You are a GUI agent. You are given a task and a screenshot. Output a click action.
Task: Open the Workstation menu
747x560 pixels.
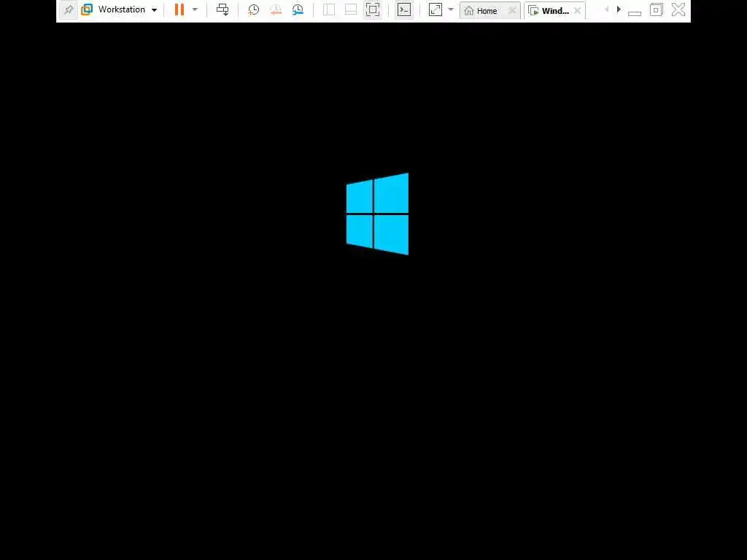[128, 9]
